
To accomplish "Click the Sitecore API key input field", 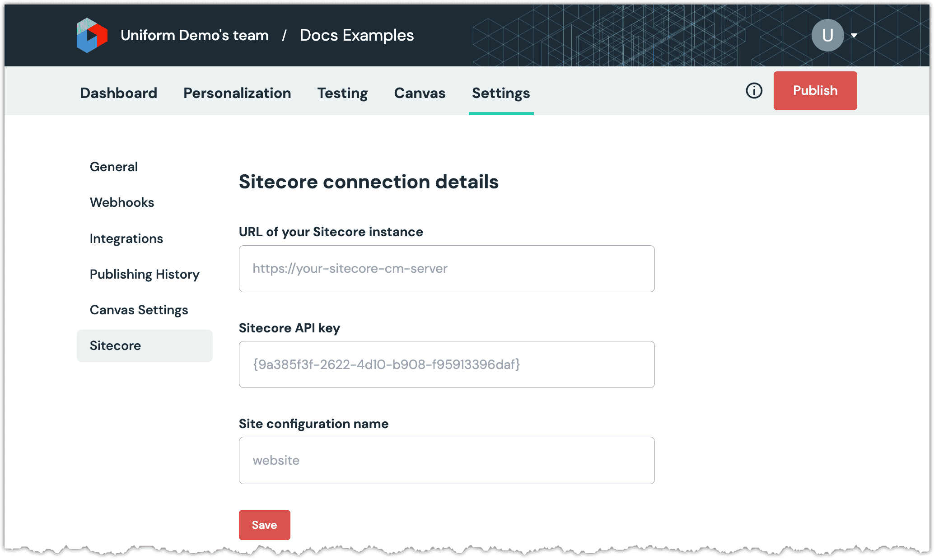I will [447, 364].
